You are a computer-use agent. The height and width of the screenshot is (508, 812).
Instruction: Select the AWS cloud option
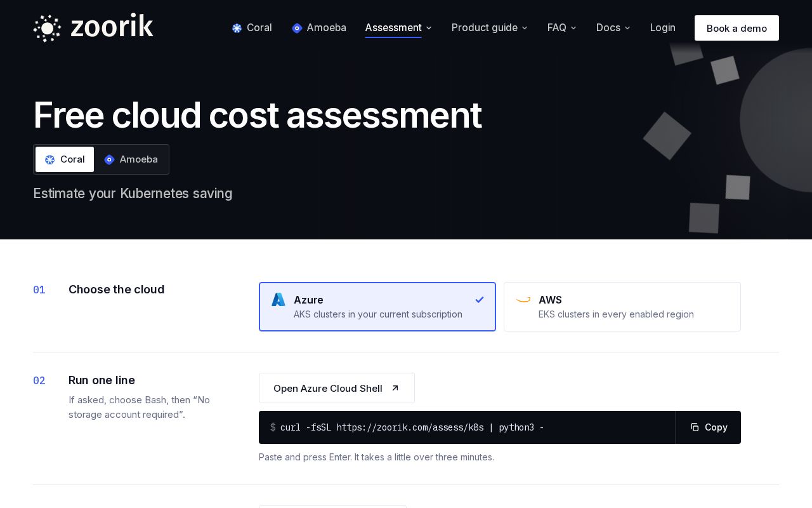click(622, 307)
